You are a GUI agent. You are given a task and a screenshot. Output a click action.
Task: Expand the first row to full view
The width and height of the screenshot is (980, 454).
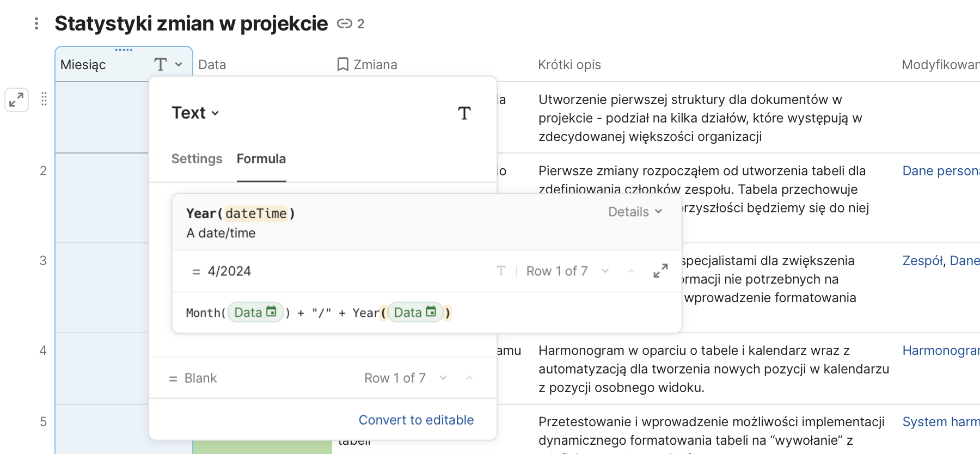tap(16, 100)
